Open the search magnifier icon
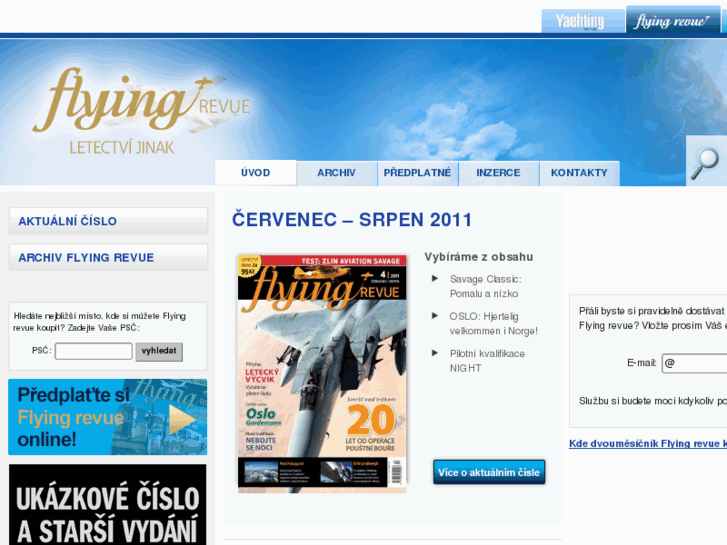Image resolution: width=727 pixels, height=545 pixels. 705,163
